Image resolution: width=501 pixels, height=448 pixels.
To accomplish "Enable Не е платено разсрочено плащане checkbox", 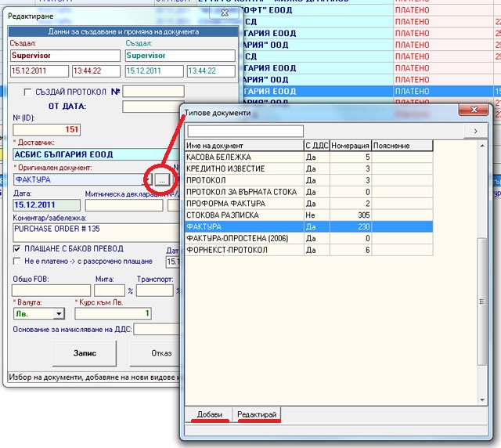I will point(16,262).
